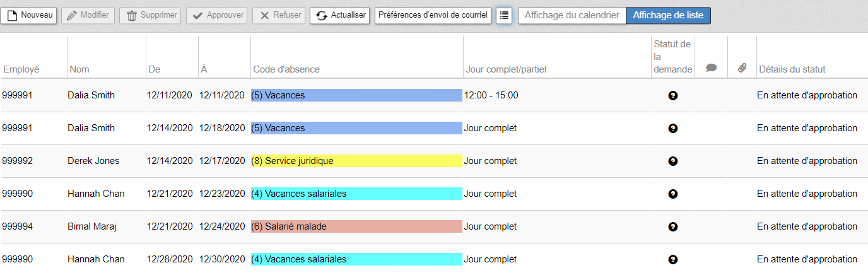Sort by the Code d'absence column header

coord(286,69)
